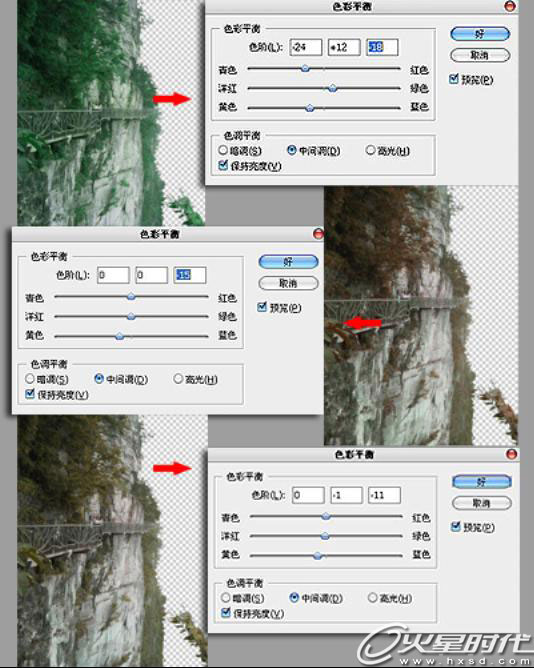Select 中间调 midtones radio in the 0 0 -13 dialog
Screen dimensions: 534x668
pyautogui.click(x=99, y=379)
